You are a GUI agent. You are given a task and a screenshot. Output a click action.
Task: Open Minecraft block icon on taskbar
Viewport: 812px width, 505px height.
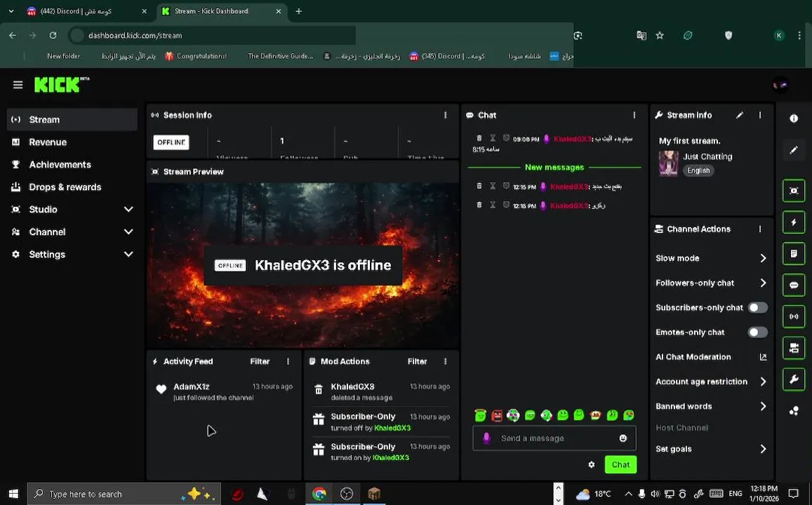(x=374, y=494)
